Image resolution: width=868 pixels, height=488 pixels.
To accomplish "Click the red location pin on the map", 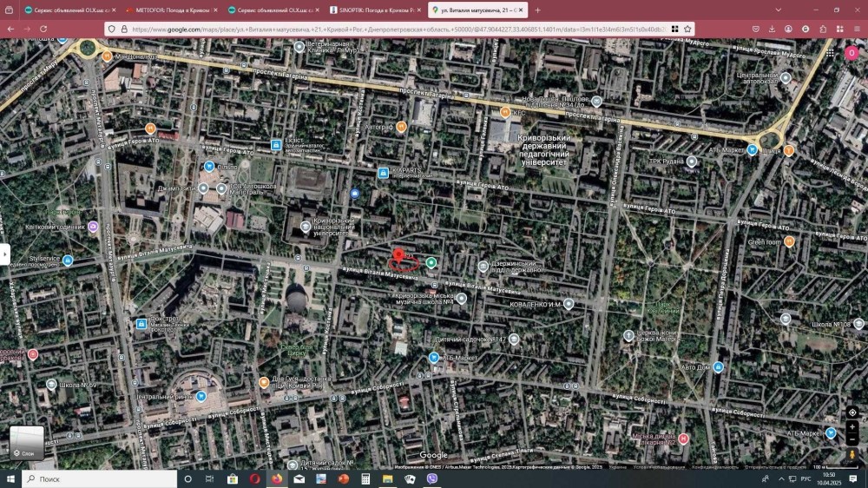I will pyautogui.click(x=399, y=255).
